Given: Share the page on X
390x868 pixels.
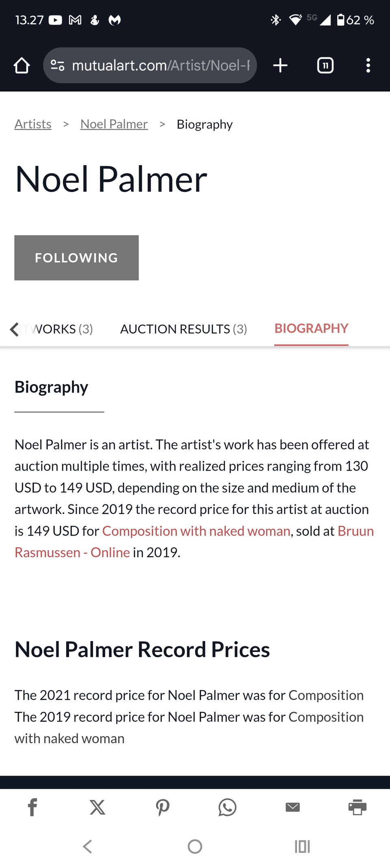Looking at the screenshot, I should point(97,807).
